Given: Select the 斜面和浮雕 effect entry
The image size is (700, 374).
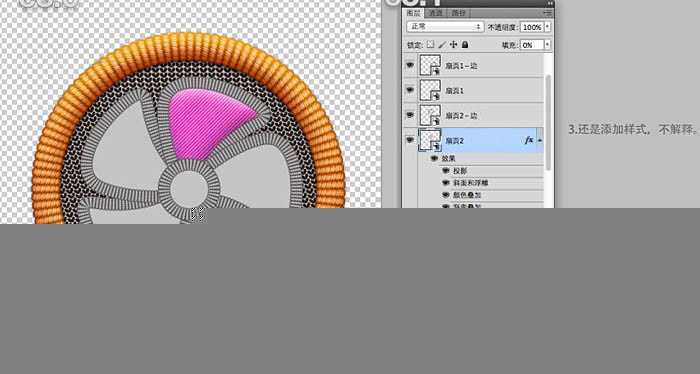Looking at the screenshot, I should (471, 183).
